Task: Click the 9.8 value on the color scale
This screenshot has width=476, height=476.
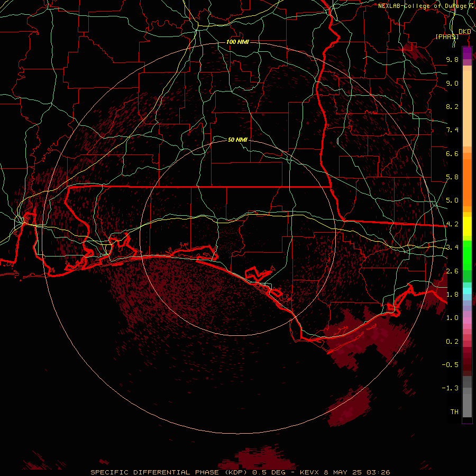Action: coord(452,59)
